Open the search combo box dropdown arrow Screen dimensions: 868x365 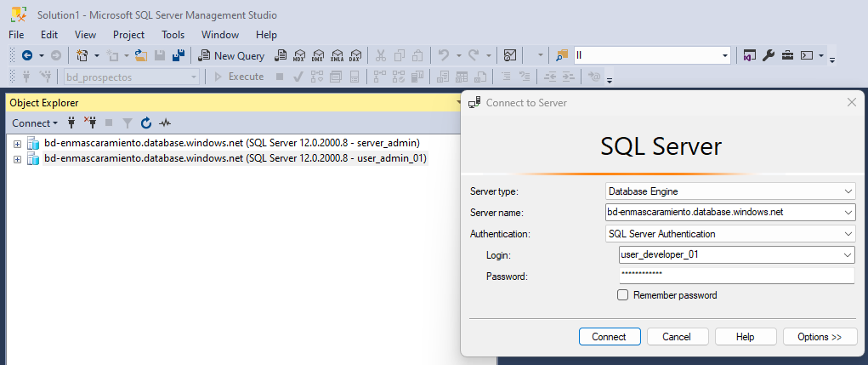(x=725, y=55)
